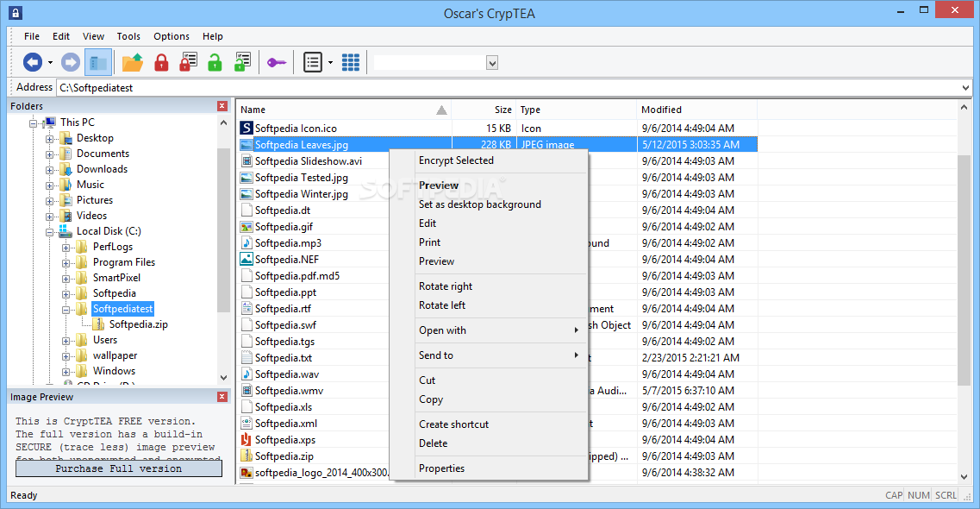Click the Folders tree scroll down arrow
The height and width of the screenshot is (509, 980).
tap(224, 378)
